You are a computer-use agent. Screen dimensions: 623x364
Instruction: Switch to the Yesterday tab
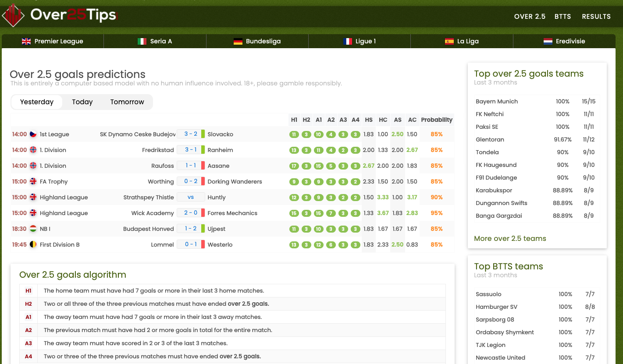click(37, 102)
